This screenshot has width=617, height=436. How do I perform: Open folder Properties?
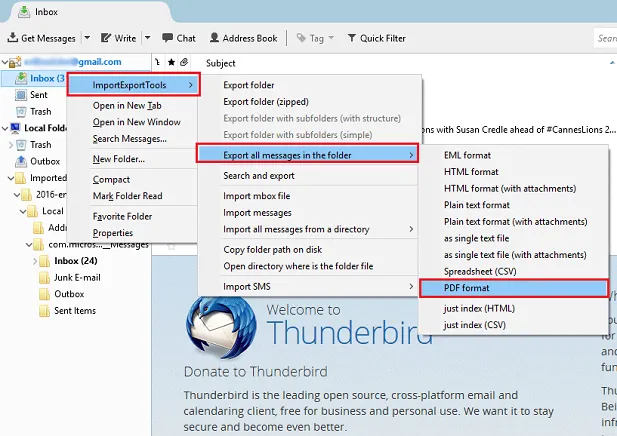pyautogui.click(x=113, y=233)
